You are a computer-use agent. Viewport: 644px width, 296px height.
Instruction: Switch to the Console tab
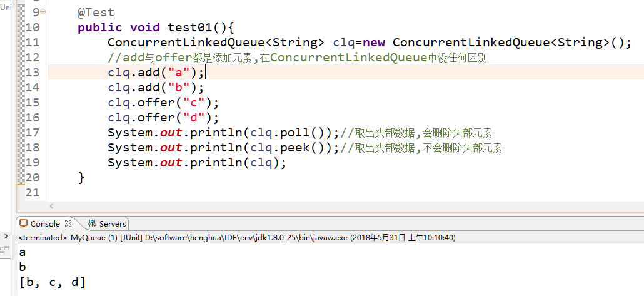(45, 223)
